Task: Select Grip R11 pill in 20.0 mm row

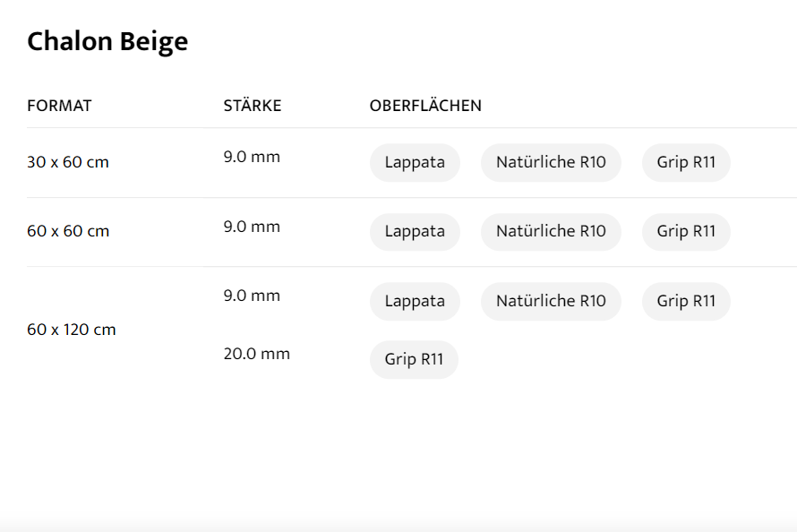Action: [x=414, y=359]
